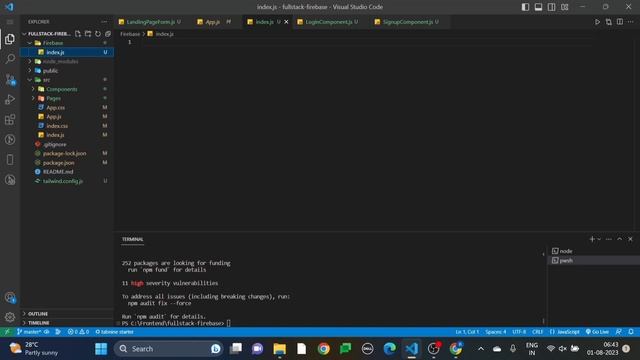Select the TERMINAL panel tab
The height and width of the screenshot is (360, 640).
[133, 239]
